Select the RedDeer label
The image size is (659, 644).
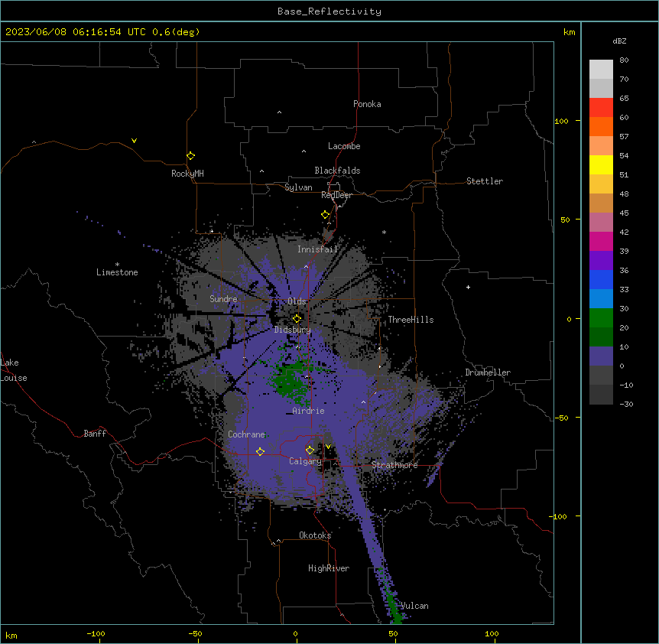click(x=336, y=195)
